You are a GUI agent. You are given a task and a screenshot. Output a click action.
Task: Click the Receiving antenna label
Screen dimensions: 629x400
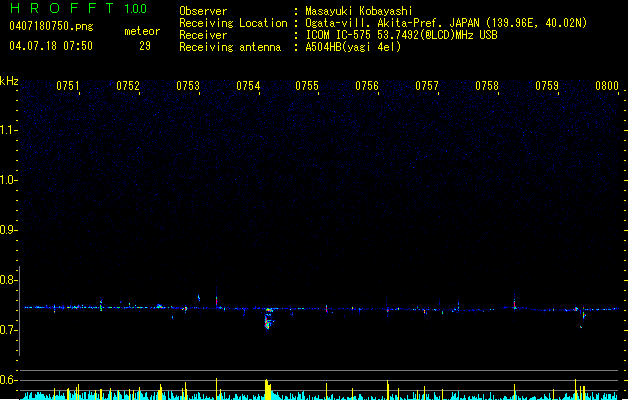[x=230, y=47]
